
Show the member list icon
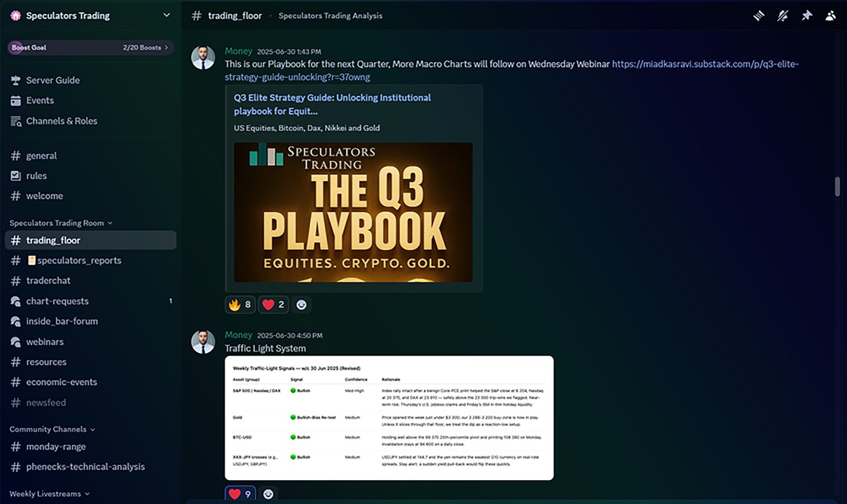point(831,16)
